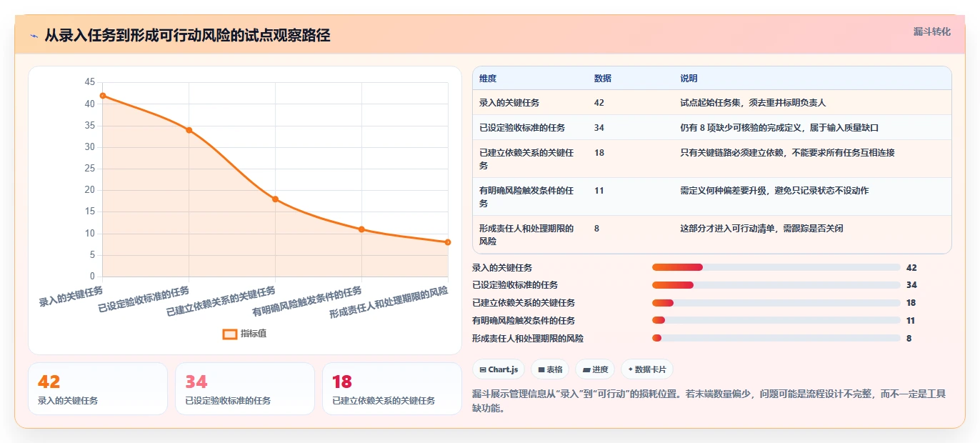Click the progress bar for 录入的关键任务

776,267
